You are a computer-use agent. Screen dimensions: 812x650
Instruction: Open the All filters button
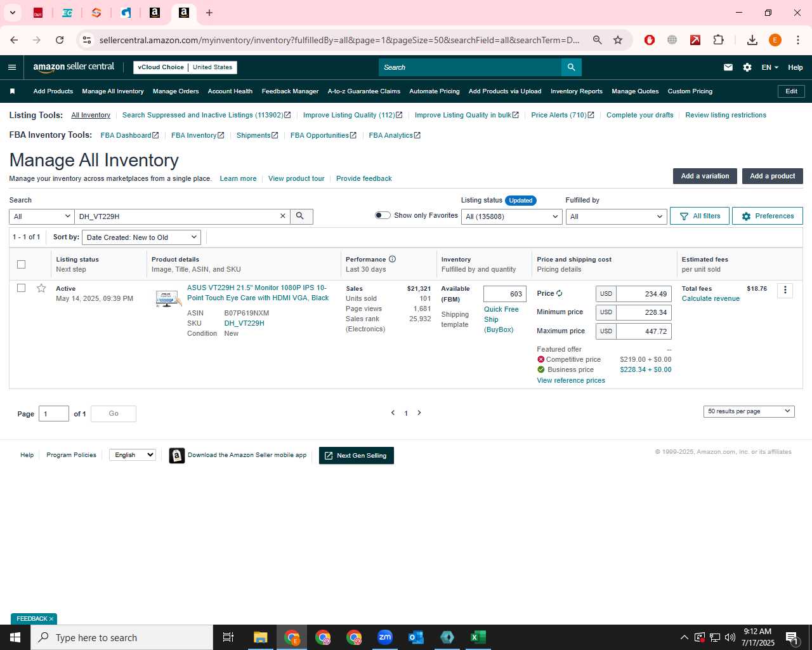(x=700, y=216)
